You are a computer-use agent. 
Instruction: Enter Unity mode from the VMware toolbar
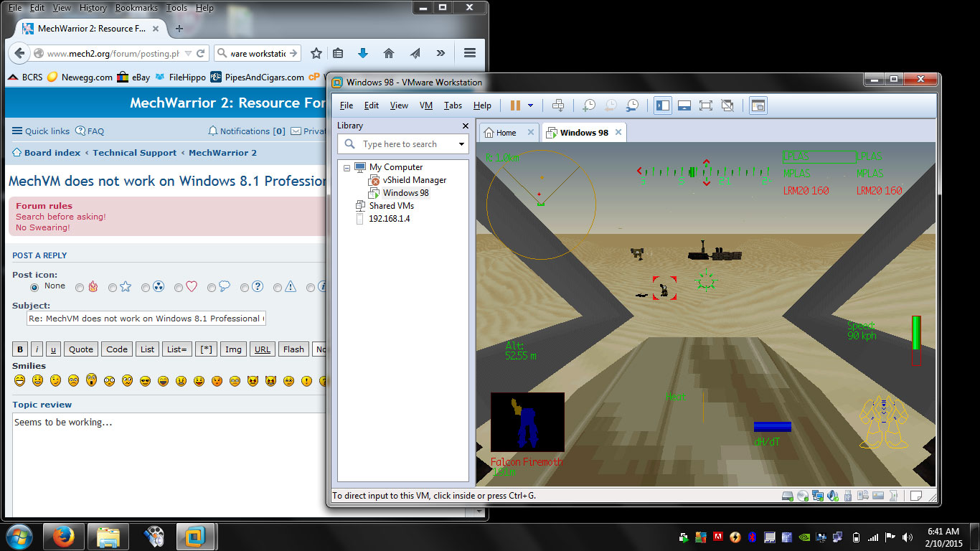click(727, 105)
